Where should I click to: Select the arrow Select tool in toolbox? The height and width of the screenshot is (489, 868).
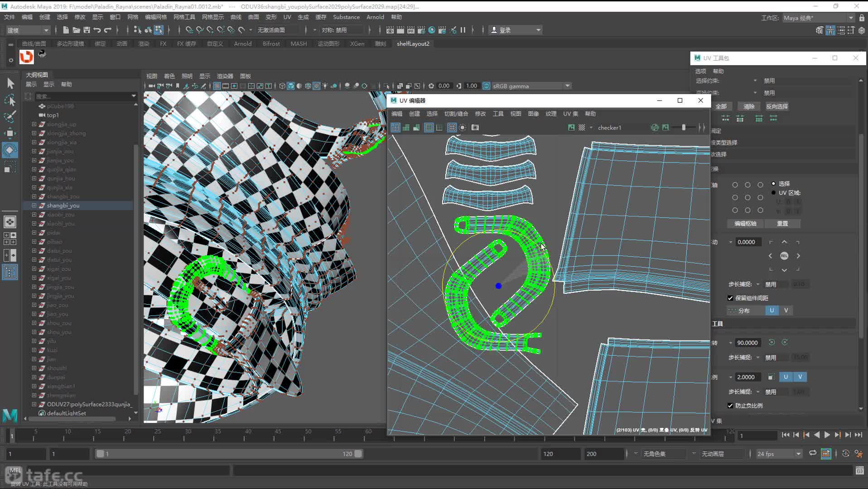tap(10, 83)
